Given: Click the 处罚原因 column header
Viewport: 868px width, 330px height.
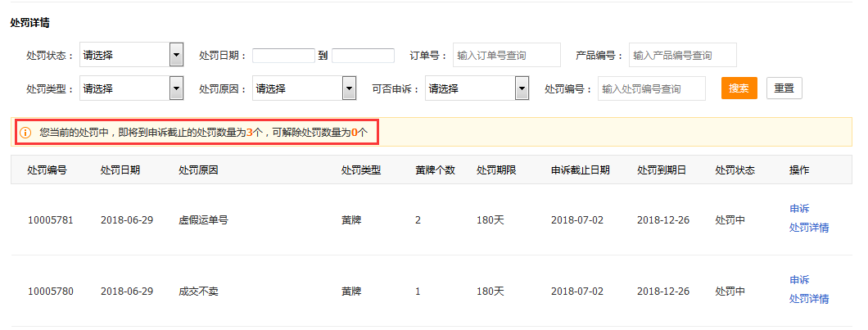Looking at the screenshot, I should pyautogui.click(x=198, y=170).
